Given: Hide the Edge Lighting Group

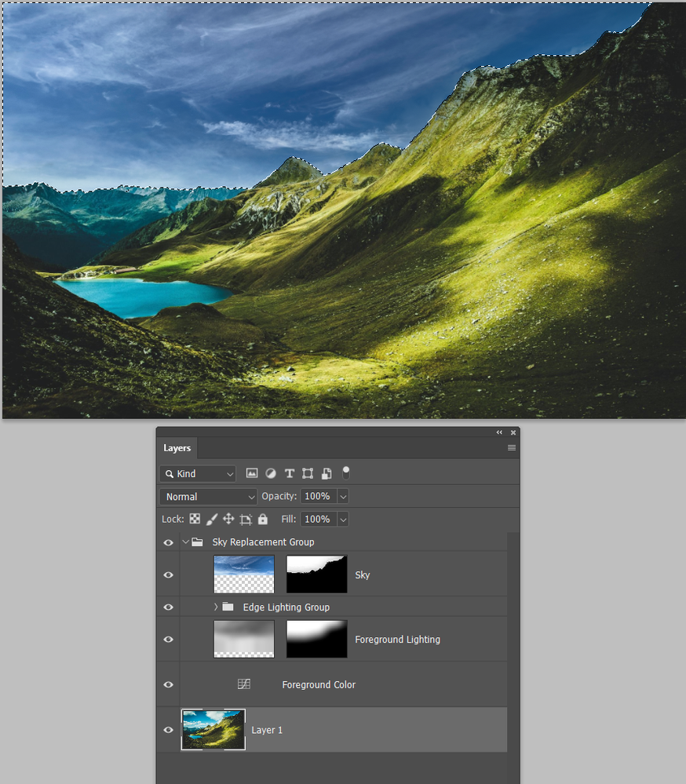Looking at the screenshot, I should [x=169, y=607].
